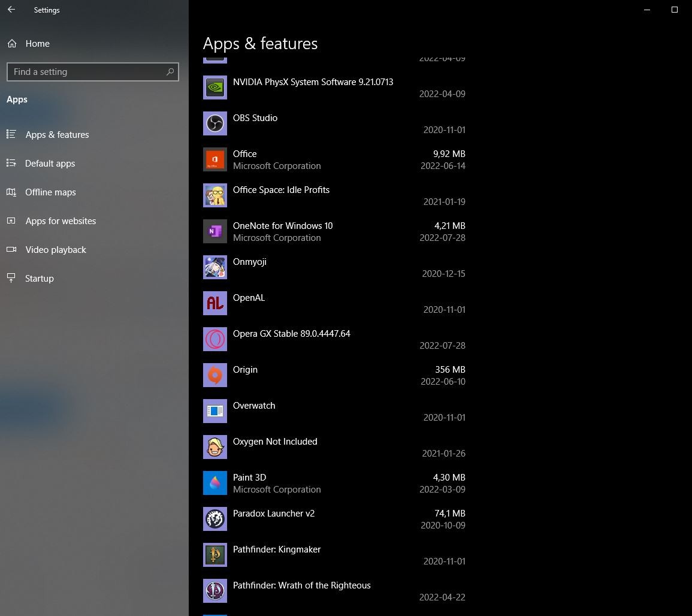Select the Origin list entry
Image resolution: width=692 pixels, height=616 pixels.
click(x=245, y=370)
